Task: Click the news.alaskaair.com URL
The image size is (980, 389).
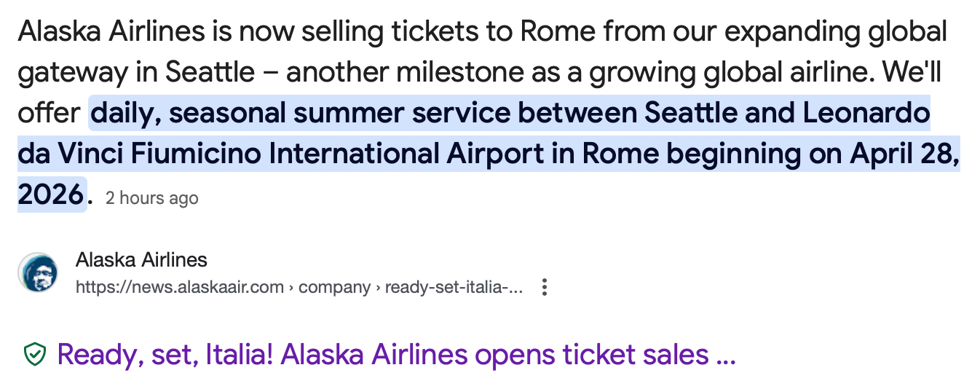Action: pos(180,287)
